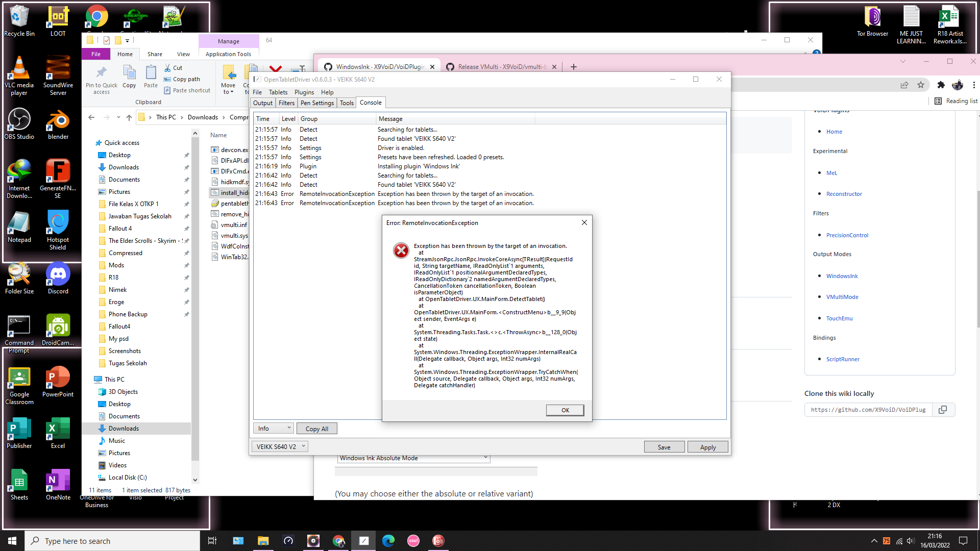Unpin Mods from Quick access
980x551 pixels.
(x=186, y=265)
